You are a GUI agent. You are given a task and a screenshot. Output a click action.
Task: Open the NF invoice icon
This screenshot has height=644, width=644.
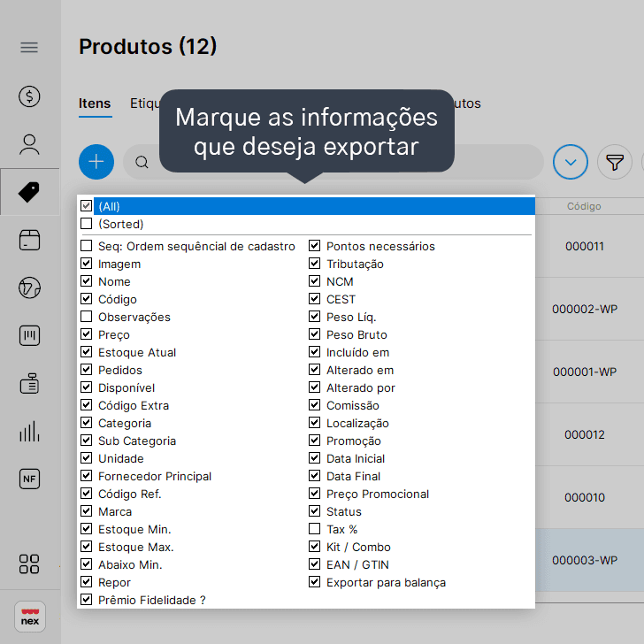[29, 479]
